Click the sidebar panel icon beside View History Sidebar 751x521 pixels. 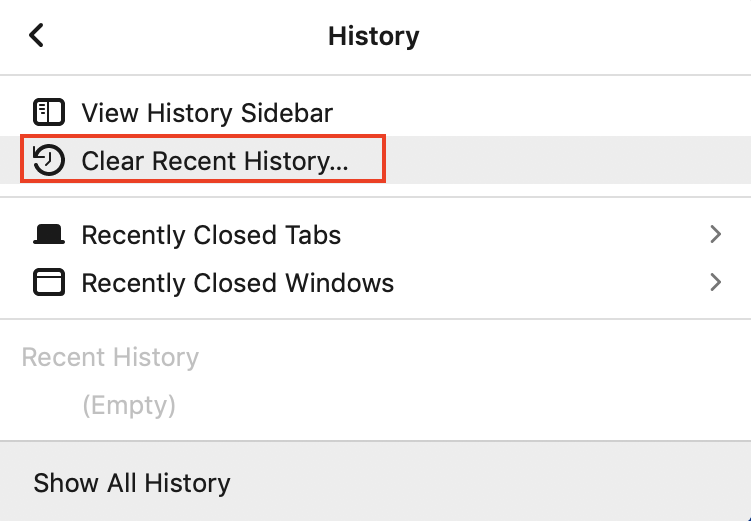[x=48, y=112]
